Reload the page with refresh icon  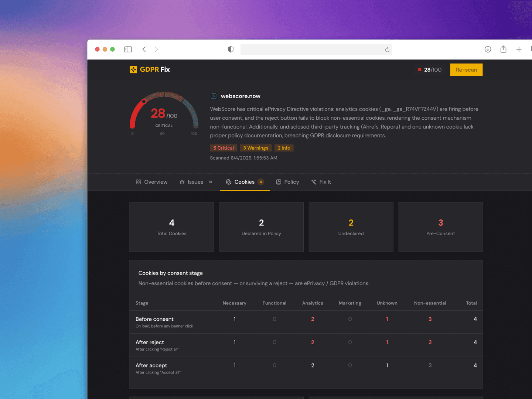tap(387, 50)
